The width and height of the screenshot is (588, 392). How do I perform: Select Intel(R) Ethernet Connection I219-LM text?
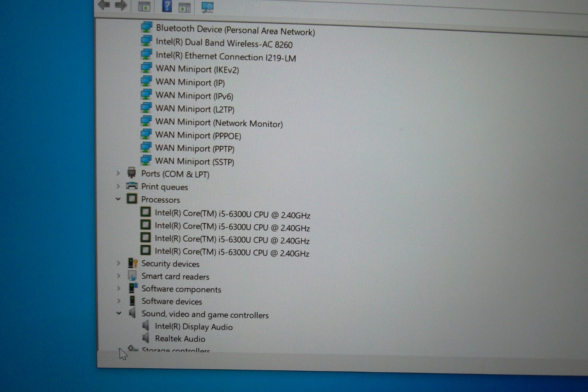(x=226, y=56)
